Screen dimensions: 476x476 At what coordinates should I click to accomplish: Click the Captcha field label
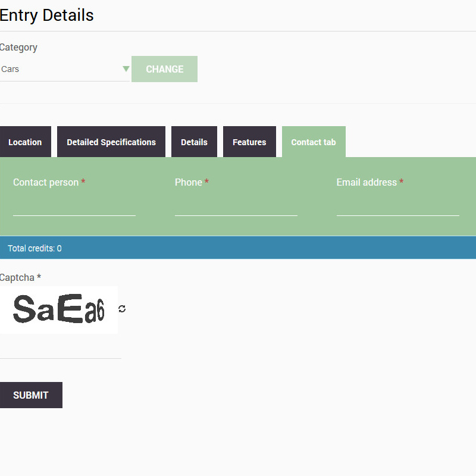[x=18, y=277]
